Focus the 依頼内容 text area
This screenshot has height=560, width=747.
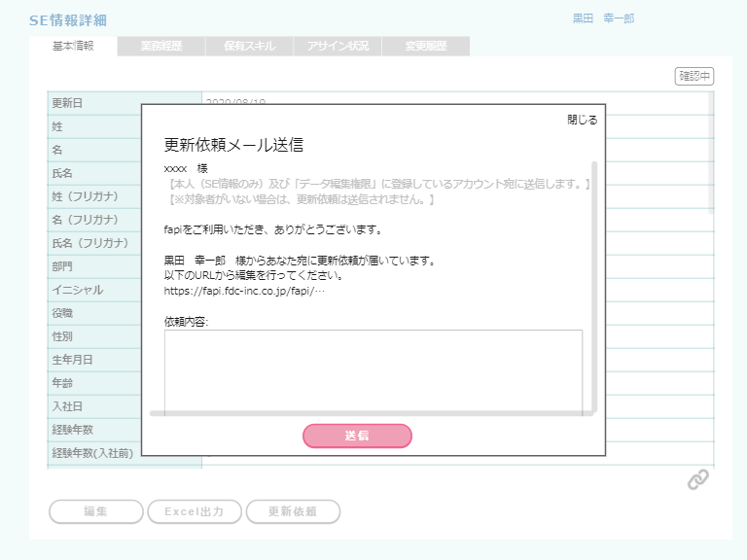[373, 369]
